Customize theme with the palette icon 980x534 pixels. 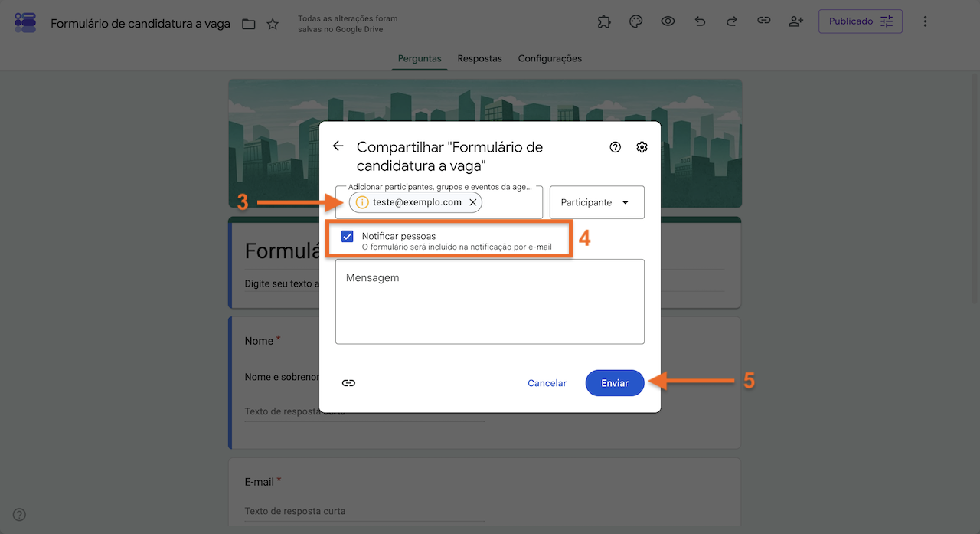[x=635, y=21]
